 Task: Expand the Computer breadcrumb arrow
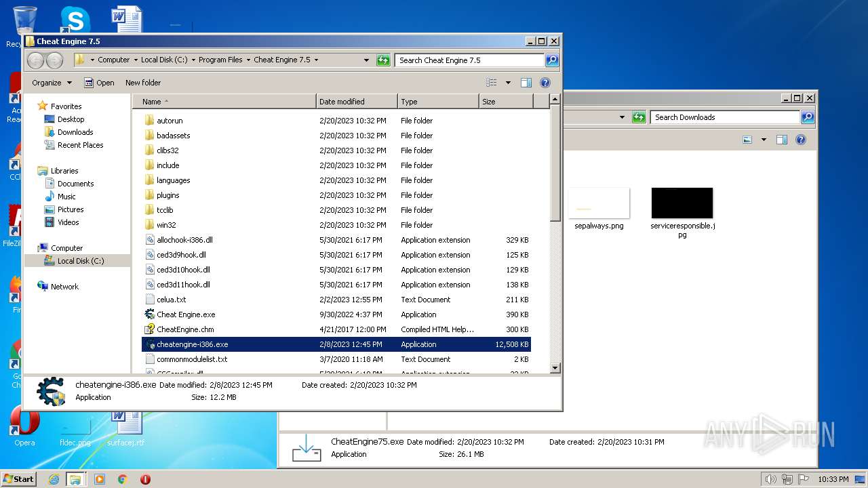136,60
